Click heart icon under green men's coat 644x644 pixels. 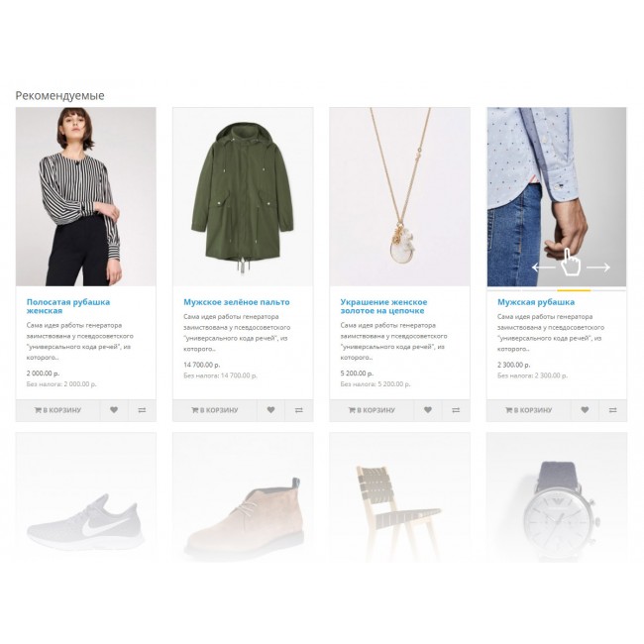click(270, 410)
